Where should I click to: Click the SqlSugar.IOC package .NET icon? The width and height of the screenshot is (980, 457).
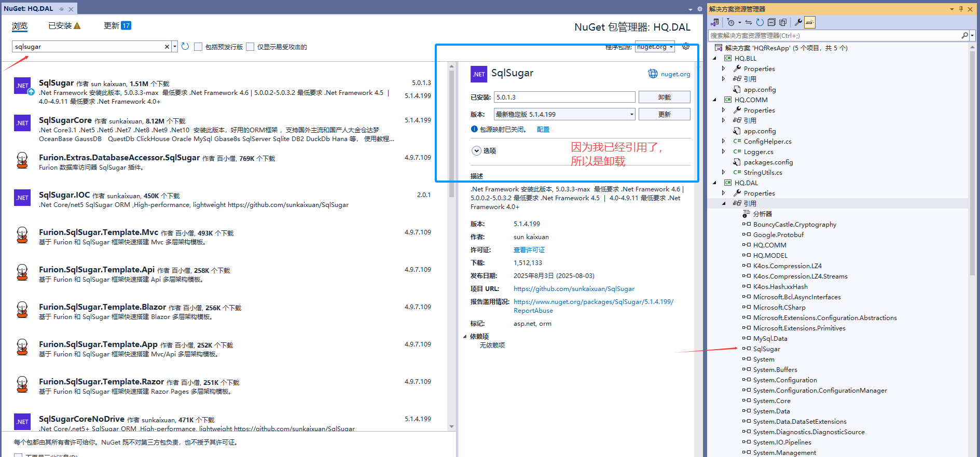tap(22, 198)
